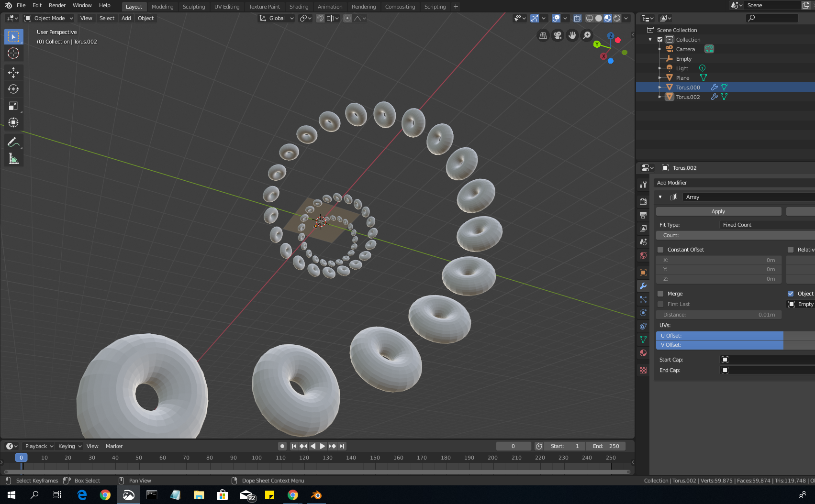Uncheck the Object Offset checkbox
Viewport: 815px width, 504px height.
[791, 294]
